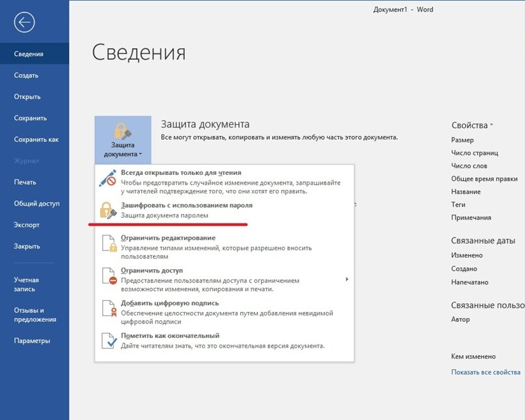Screen dimensions: 525x420
Task: Click the Изменено date label
Action: tap(466, 256)
